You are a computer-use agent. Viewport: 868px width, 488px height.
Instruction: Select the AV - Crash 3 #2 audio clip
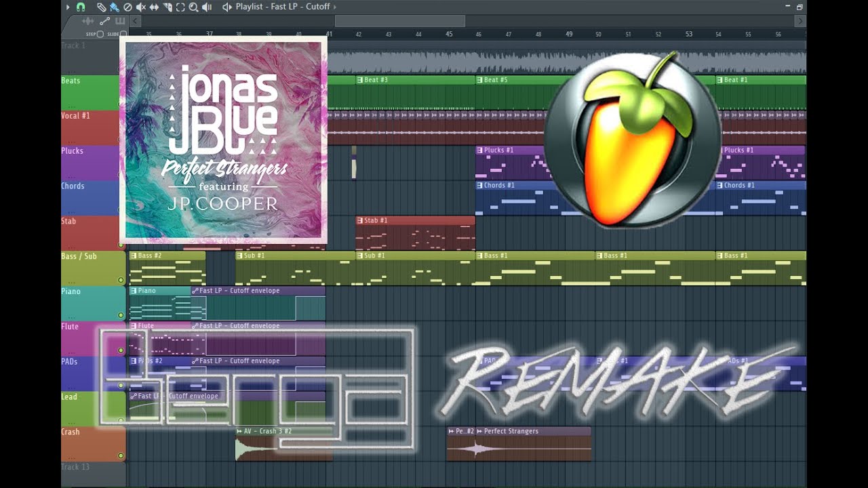pos(283,444)
